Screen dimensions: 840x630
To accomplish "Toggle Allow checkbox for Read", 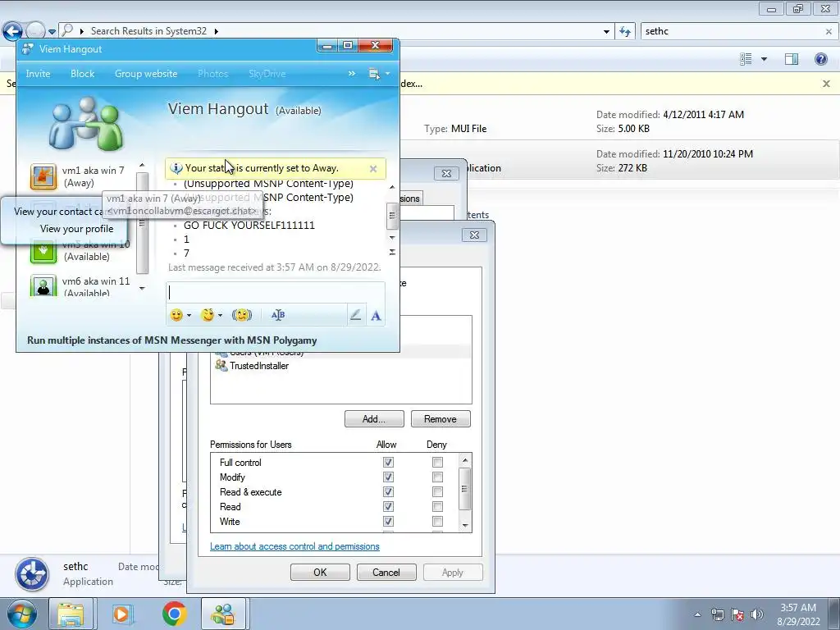I will click(x=388, y=507).
